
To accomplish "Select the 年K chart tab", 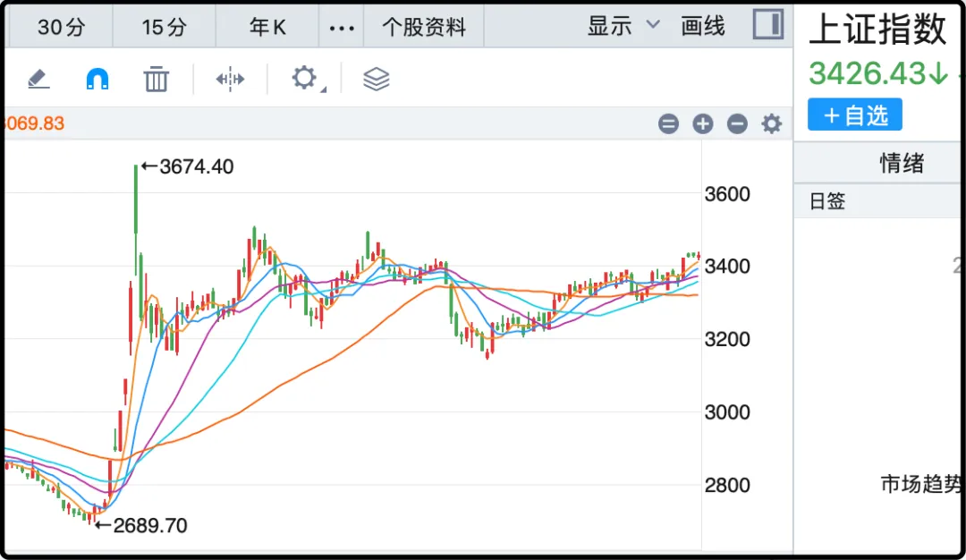I will 267,27.
